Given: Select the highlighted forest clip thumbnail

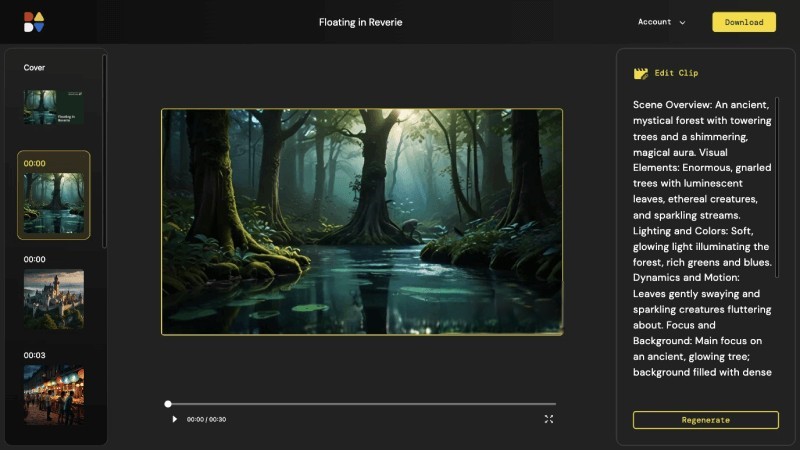Looking at the screenshot, I should 54,202.
